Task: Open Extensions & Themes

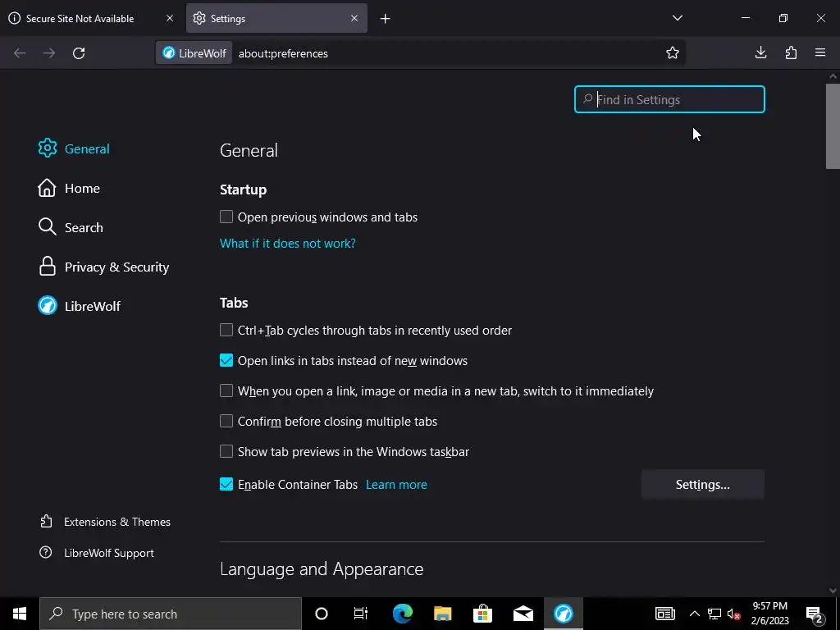Action: 105,522
